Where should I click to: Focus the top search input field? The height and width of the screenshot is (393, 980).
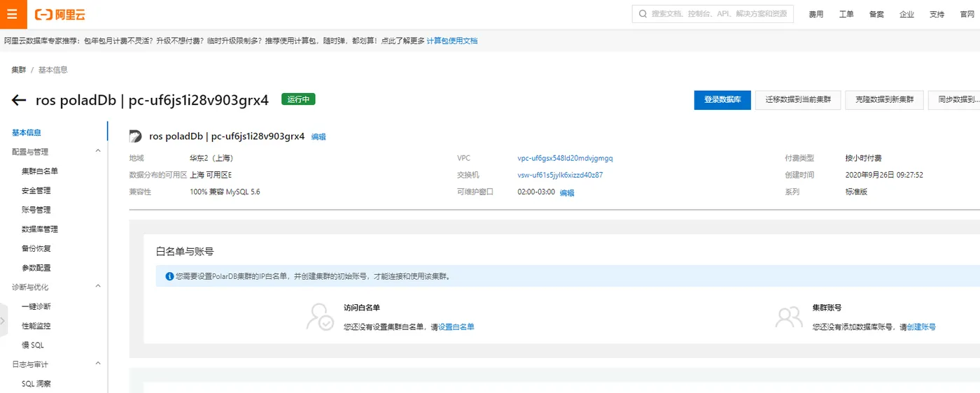pos(713,14)
